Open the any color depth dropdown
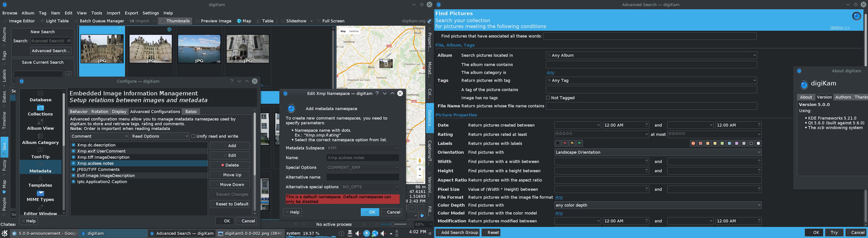Viewport: 868px width, 238px height. click(658, 205)
